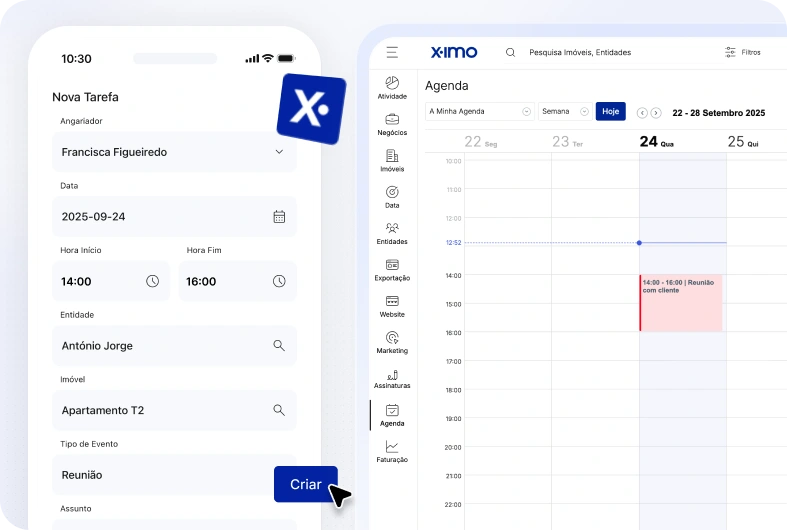The image size is (787, 530).
Task: Go to next week arrow
Action: tap(656, 113)
